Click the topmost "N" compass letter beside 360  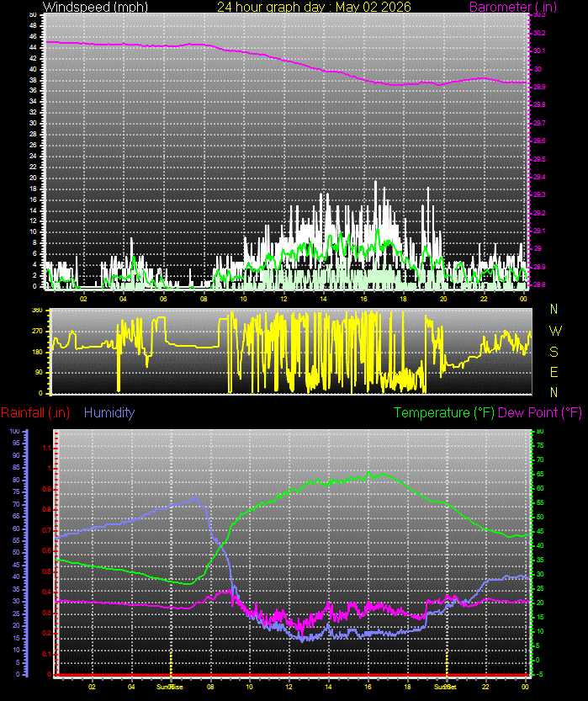point(554,309)
